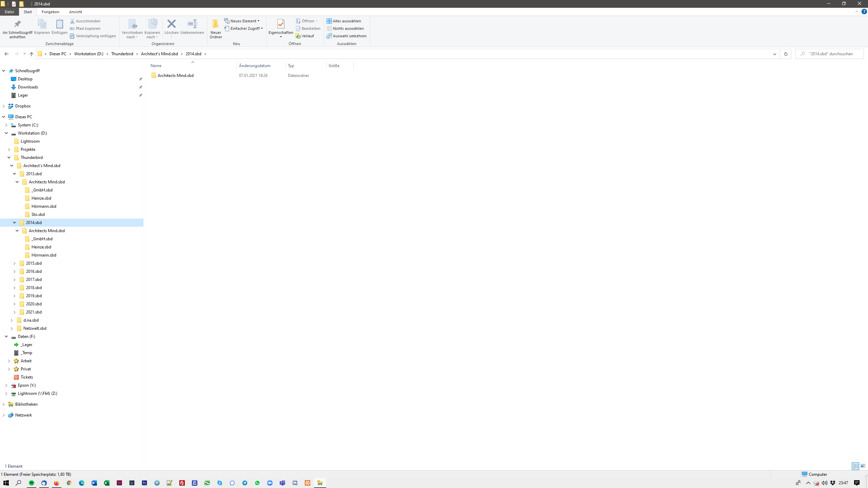Click Auswahl umkehren button
This screenshot has height=488, width=868.
347,36
